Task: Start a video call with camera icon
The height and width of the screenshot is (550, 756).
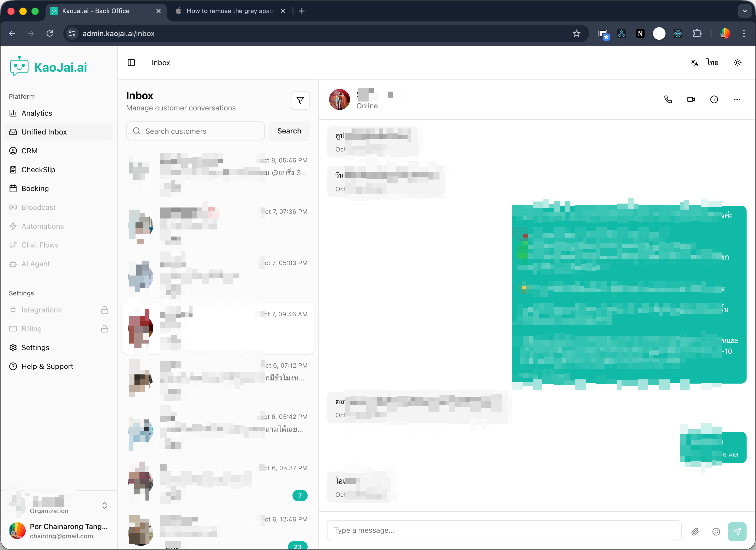Action: [x=691, y=99]
